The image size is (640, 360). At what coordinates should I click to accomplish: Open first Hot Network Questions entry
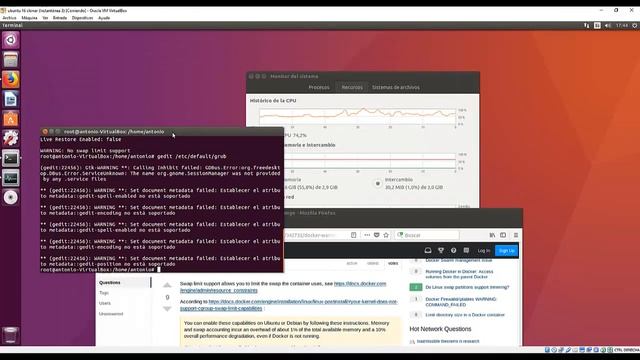pos(448,341)
